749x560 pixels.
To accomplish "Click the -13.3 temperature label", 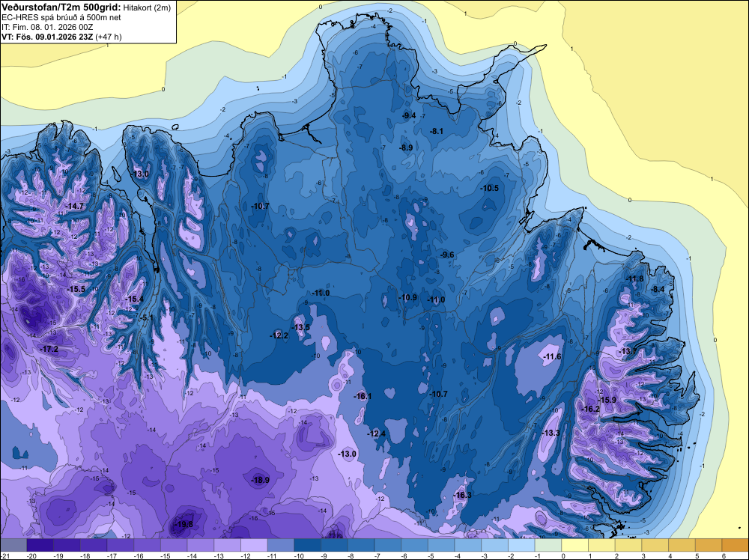I will point(551,433).
